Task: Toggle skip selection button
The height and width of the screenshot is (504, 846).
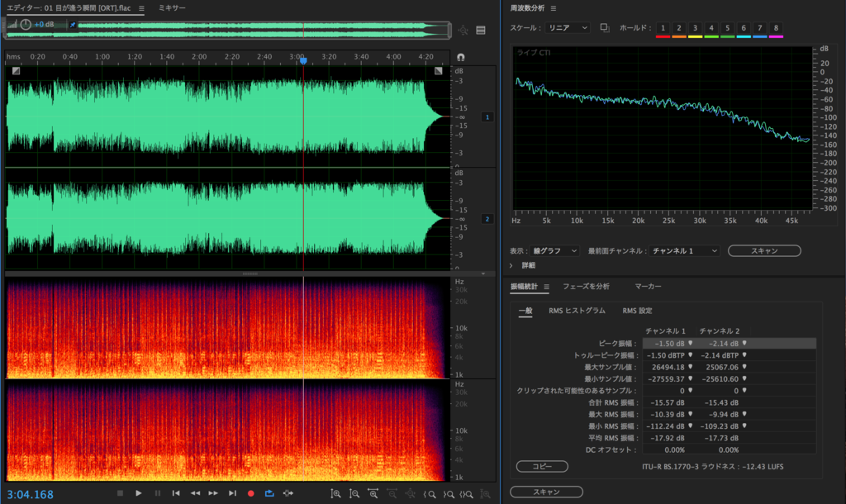Action: click(288, 493)
